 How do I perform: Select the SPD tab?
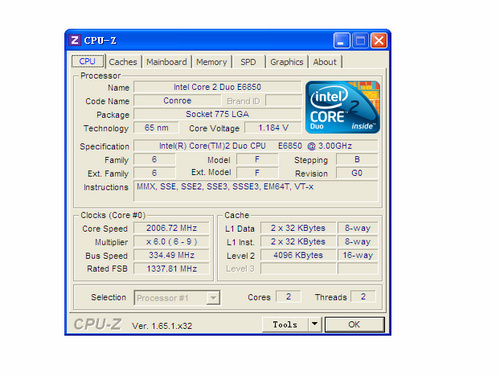click(x=248, y=62)
